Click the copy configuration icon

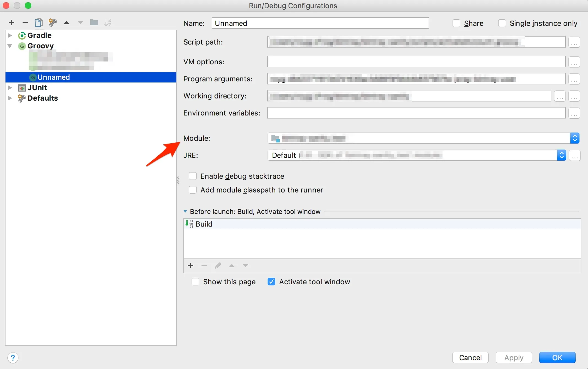(x=39, y=23)
